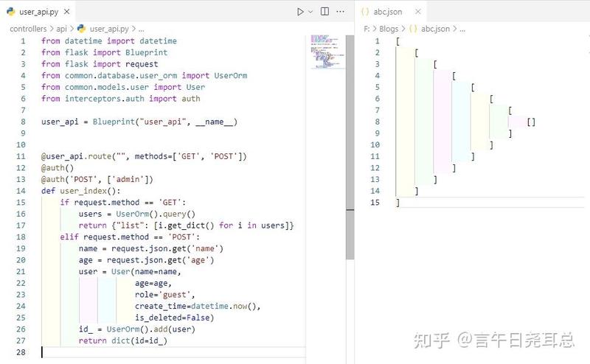Screen dimensions: 590x364
Task: Click 'from flask import Blueprint' line
Action: click(104, 52)
